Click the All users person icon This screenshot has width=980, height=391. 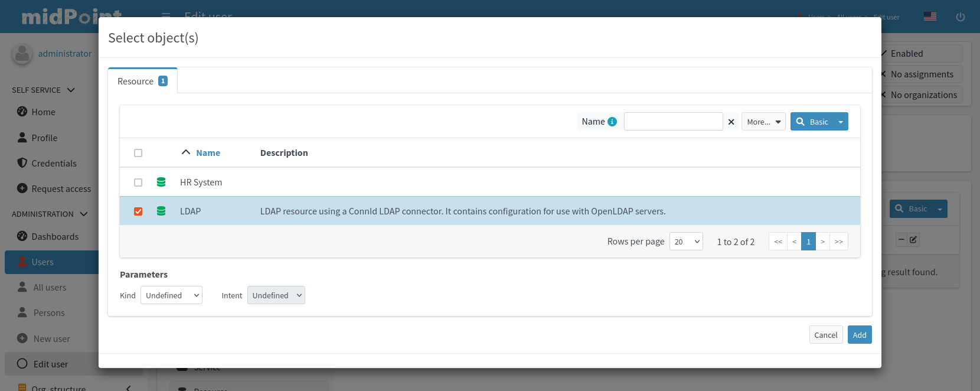(22, 287)
